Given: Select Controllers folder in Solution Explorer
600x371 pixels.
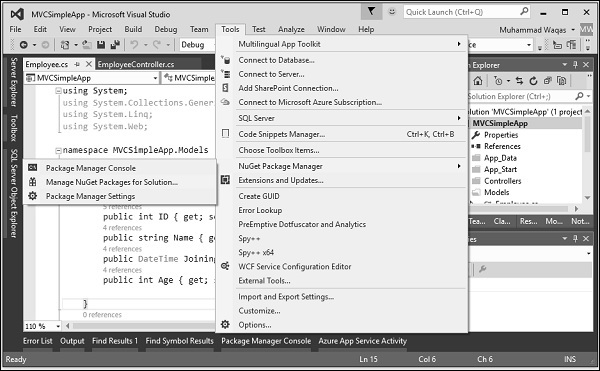Looking at the screenshot, I should point(502,181).
